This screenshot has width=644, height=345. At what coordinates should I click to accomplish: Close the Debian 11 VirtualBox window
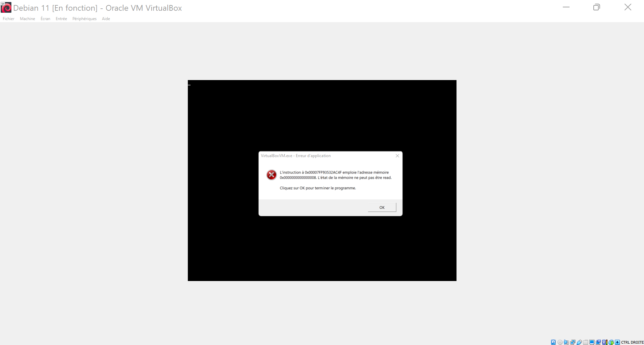628,7
